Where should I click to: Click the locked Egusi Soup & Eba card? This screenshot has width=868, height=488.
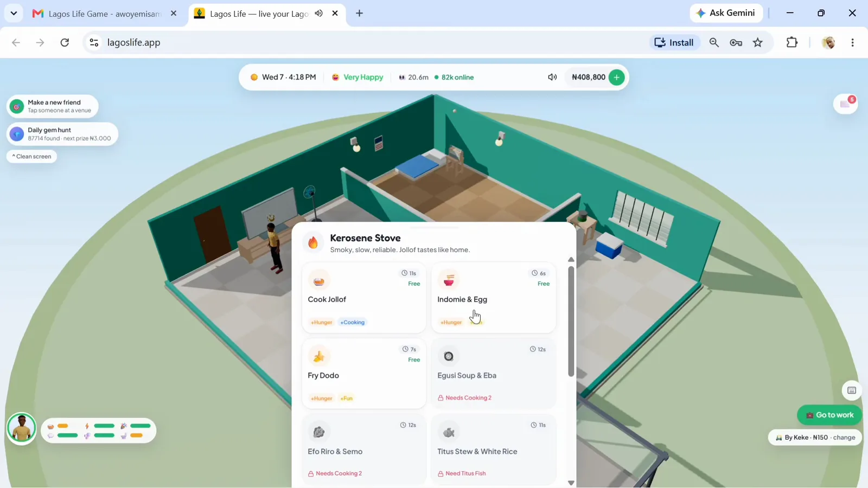click(x=494, y=374)
